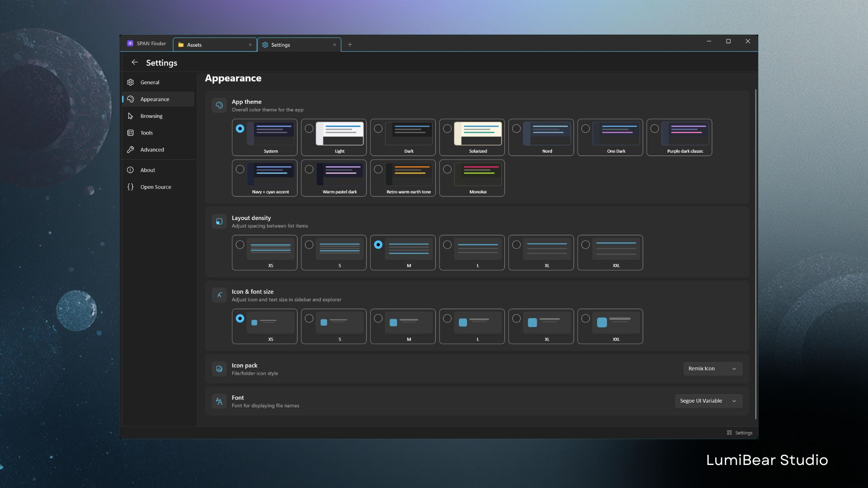
Task: Open the About section
Action: 148,170
